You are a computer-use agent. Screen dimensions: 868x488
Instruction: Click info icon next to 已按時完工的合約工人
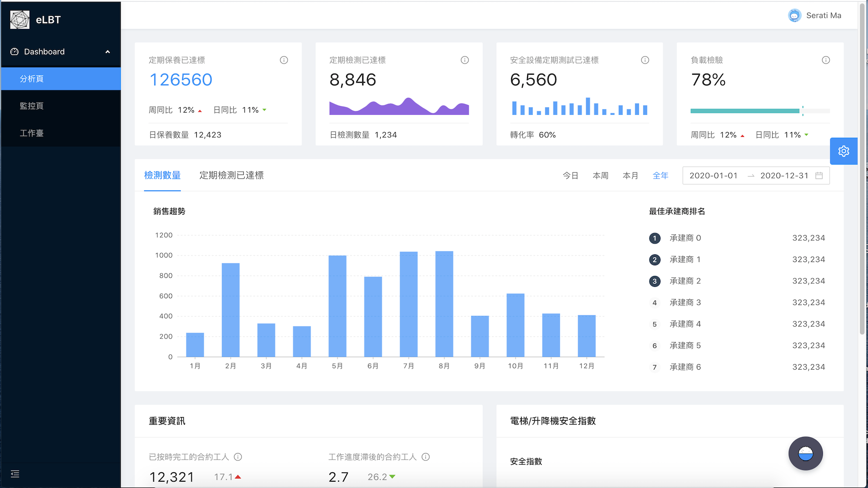(x=238, y=457)
